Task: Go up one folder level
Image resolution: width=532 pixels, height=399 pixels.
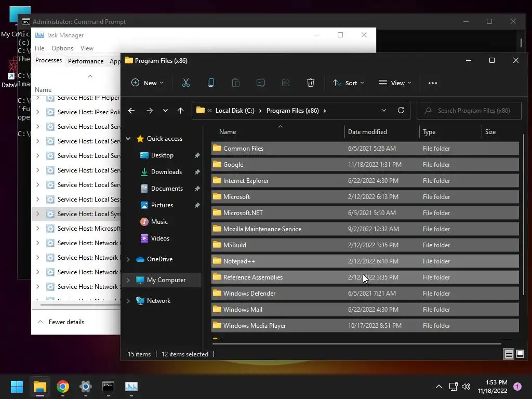Action: coord(180,111)
